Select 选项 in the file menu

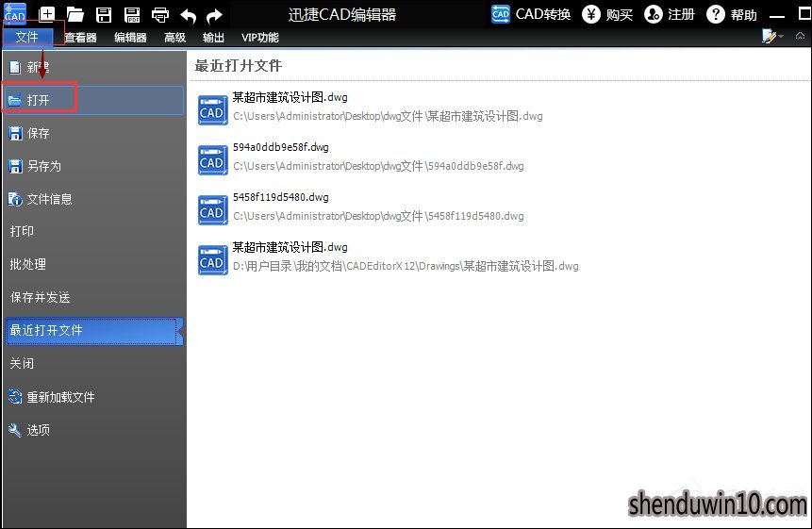point(93,430)
